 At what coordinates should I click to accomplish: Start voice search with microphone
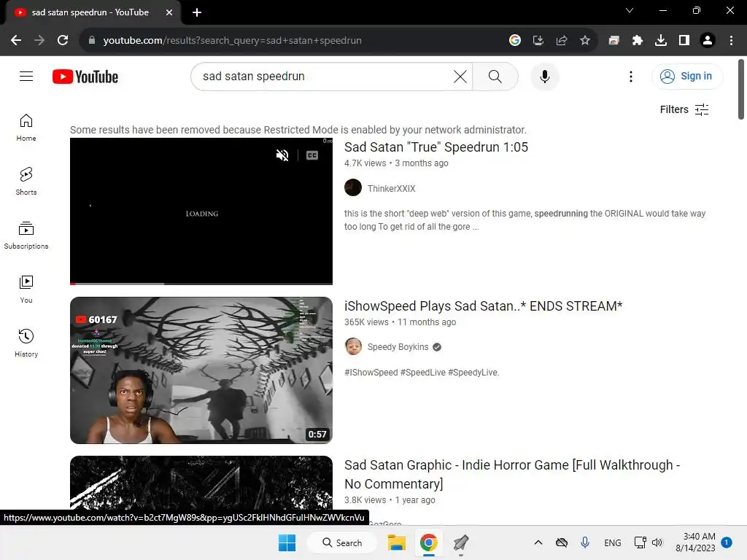pyautogui.click(x=544, y=76)
